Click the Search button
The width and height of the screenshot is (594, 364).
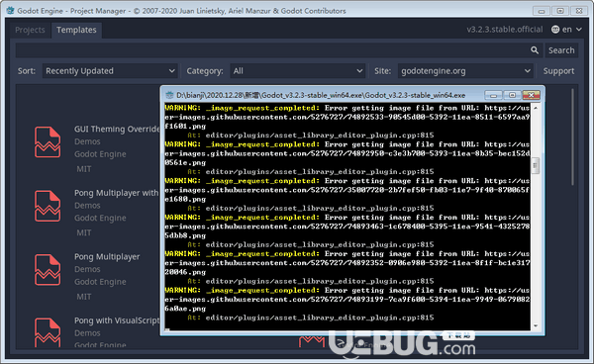561,50
